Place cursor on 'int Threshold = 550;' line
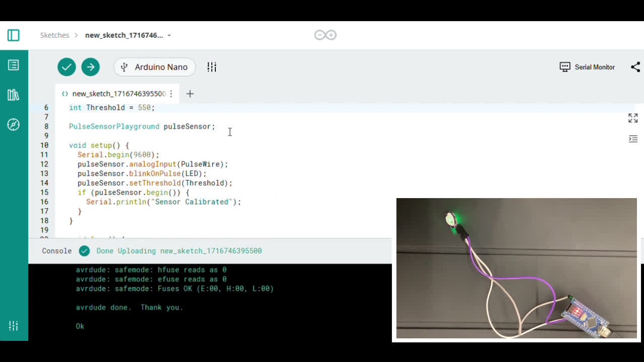 click(112, 108)
